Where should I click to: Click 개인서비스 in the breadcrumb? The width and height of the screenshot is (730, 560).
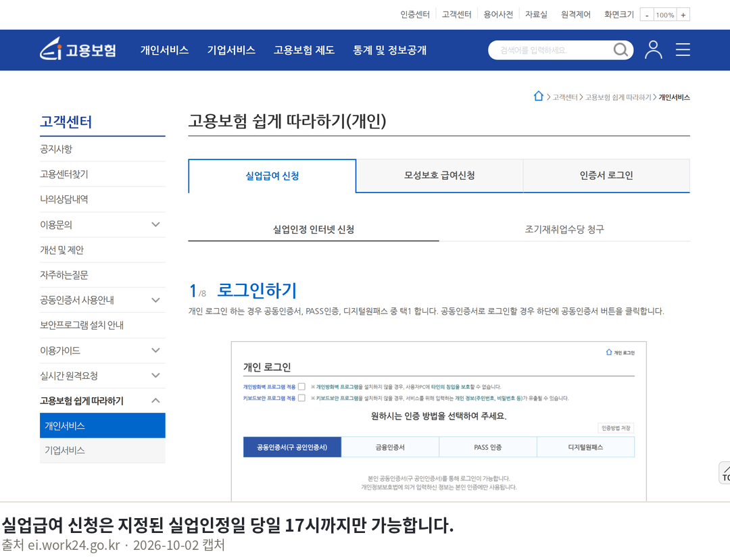(x=674, y=97)
